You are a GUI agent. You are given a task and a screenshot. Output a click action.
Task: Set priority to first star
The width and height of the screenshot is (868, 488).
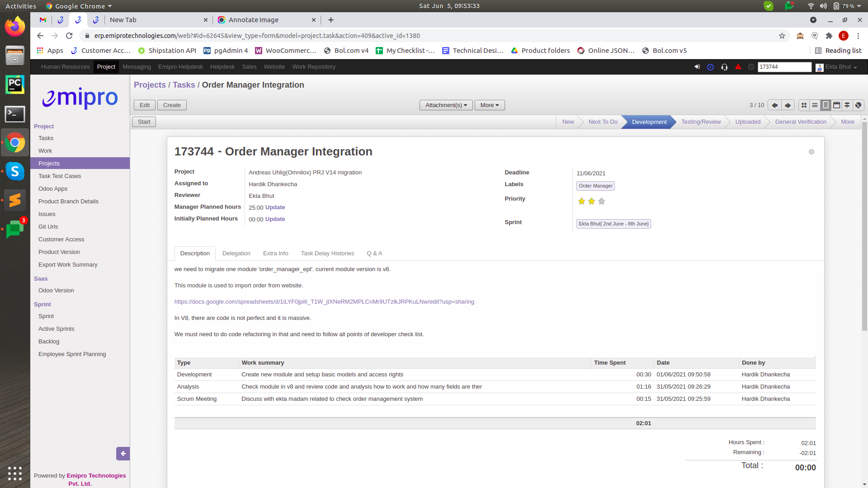tap(581, 202)
